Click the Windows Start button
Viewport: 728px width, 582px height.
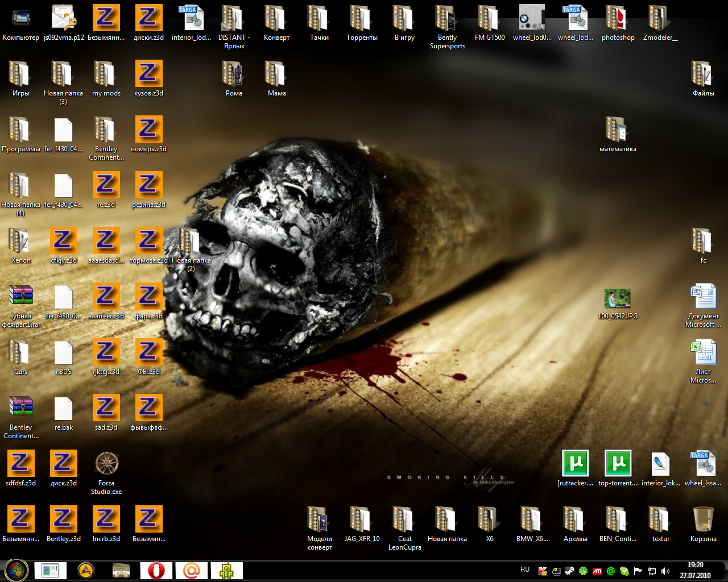coord(16,571)
